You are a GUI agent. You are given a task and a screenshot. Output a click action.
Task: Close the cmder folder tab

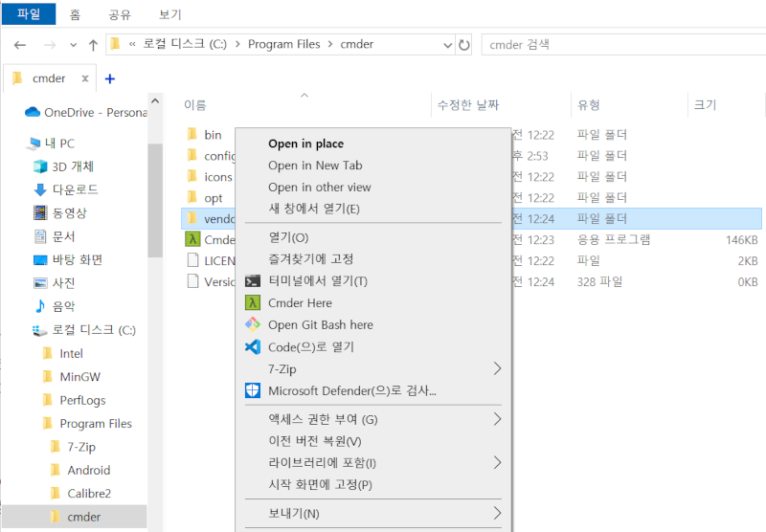(85, 78)
